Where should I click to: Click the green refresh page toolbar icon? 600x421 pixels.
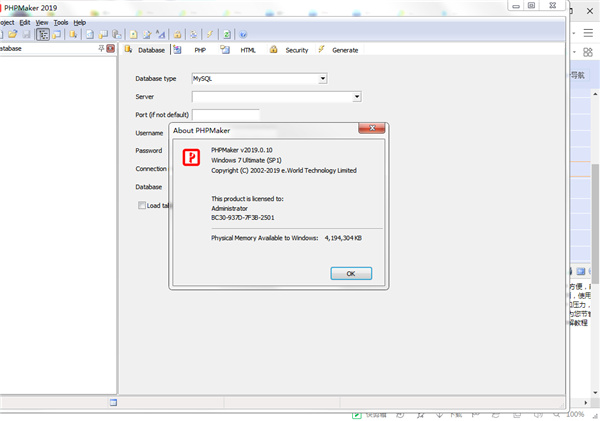click(227, 34)
